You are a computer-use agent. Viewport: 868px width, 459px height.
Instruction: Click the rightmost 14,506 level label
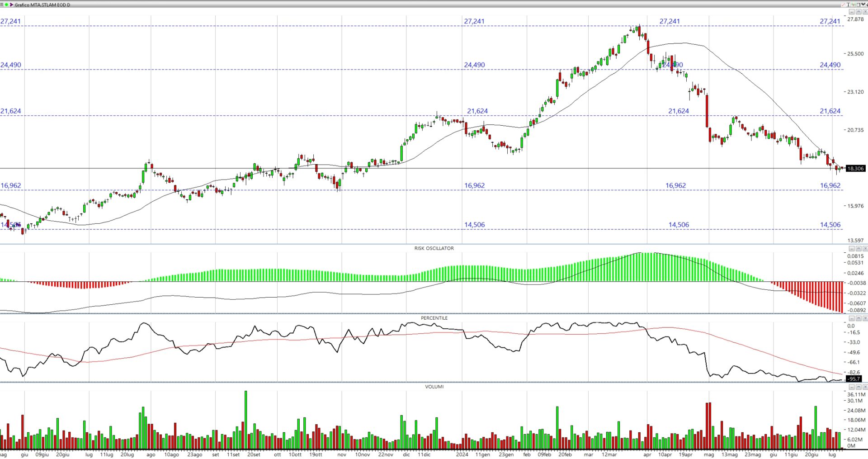pos(830,224)
